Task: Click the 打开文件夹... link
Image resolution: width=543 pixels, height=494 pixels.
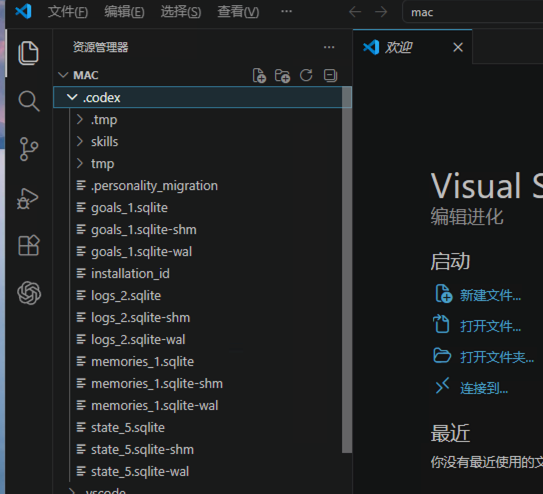Action: 497,357
